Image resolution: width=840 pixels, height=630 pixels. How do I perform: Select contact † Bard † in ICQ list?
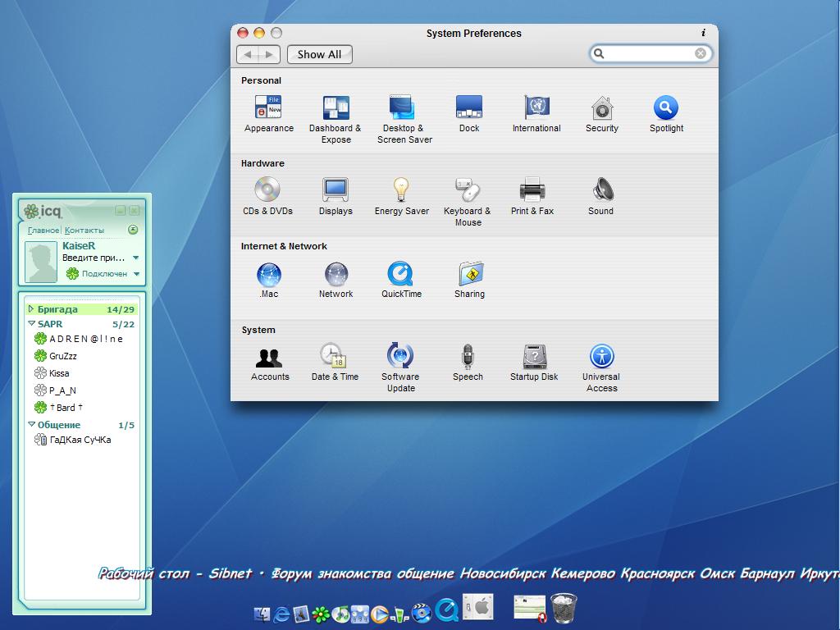click(x=58, y=407)
